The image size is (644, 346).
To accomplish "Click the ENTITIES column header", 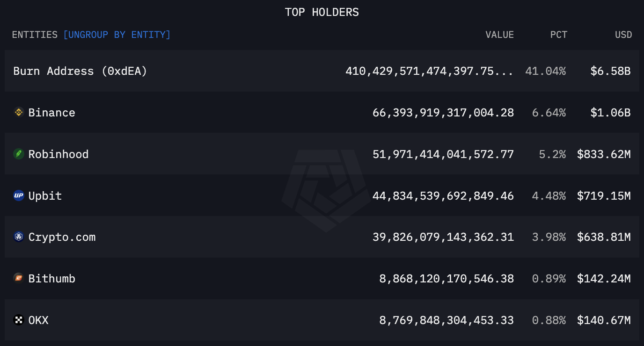I will pyautogui.click(x=35, y=35).
